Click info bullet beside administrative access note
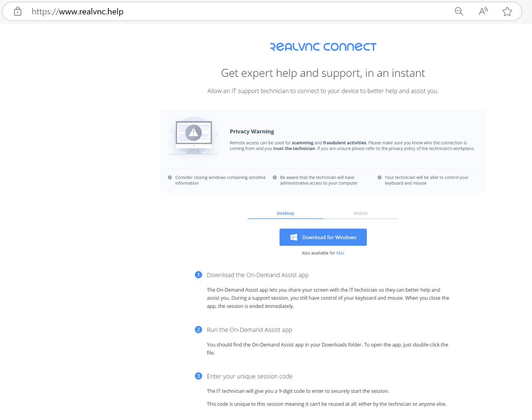The image size is (532, 420). [x=275, y=178]
